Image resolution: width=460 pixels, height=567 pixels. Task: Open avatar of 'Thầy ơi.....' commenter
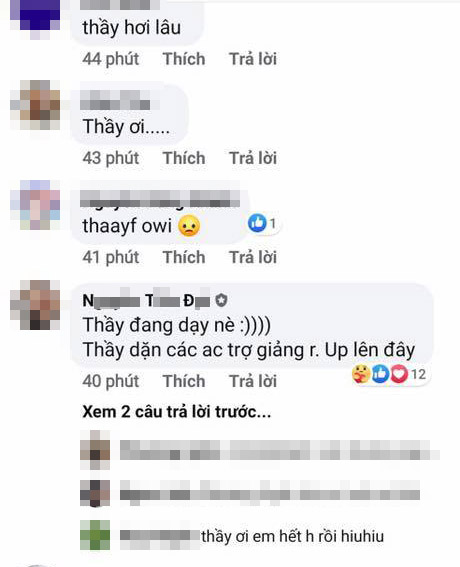[35, 105]
